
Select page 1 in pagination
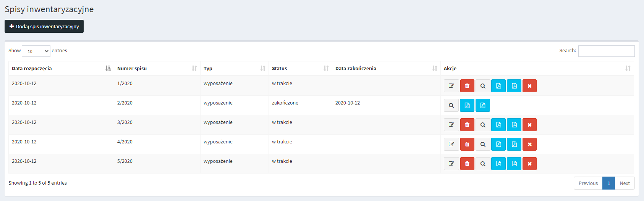pos(608,183)
